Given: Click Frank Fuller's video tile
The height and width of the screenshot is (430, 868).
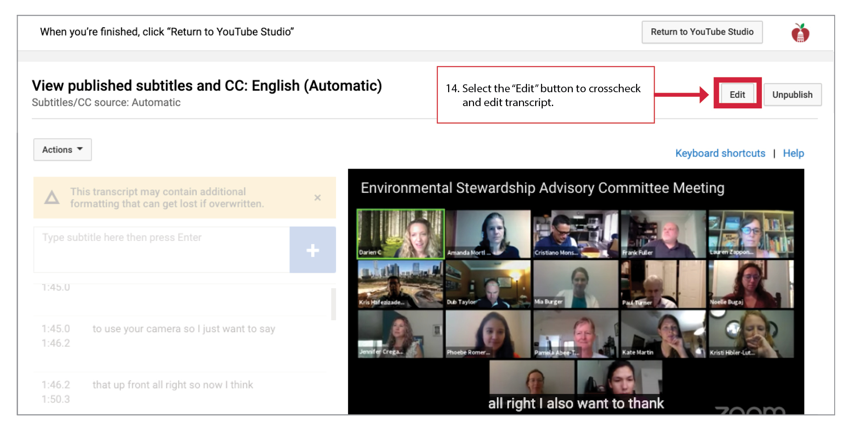Looking at the screenshot, I should click(663, 234).
